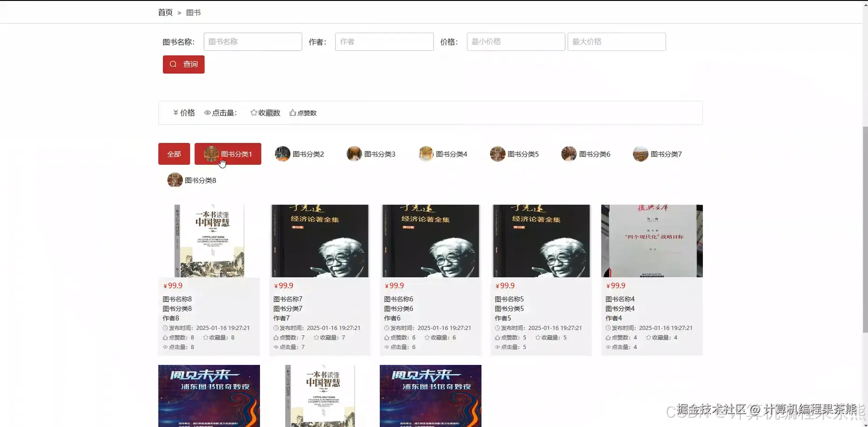Open the 图书名称8 book cover thumbnail
The height and width of the screenshot is (427, 868).
point(209,241)
